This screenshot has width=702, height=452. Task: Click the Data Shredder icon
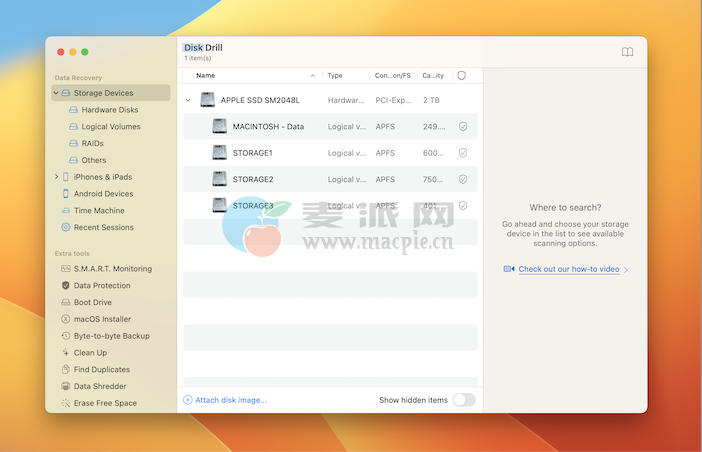66,386
